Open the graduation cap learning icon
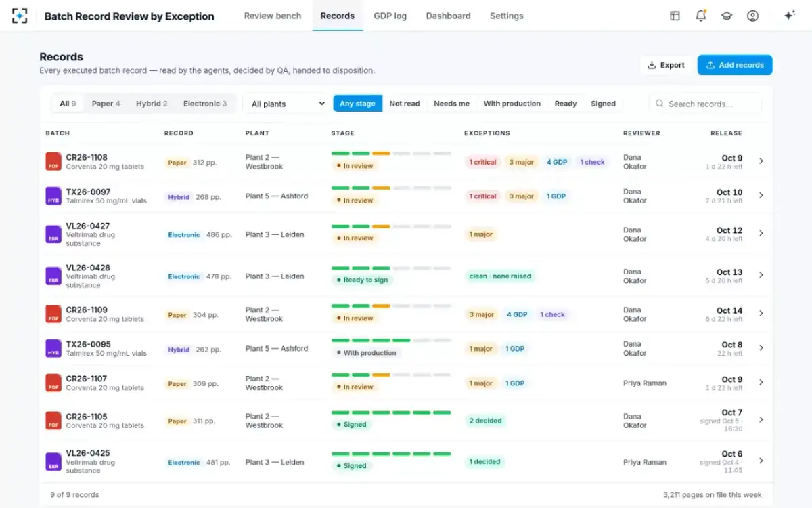The width and height of the screenshot is (812, 508). pos(727,16)
